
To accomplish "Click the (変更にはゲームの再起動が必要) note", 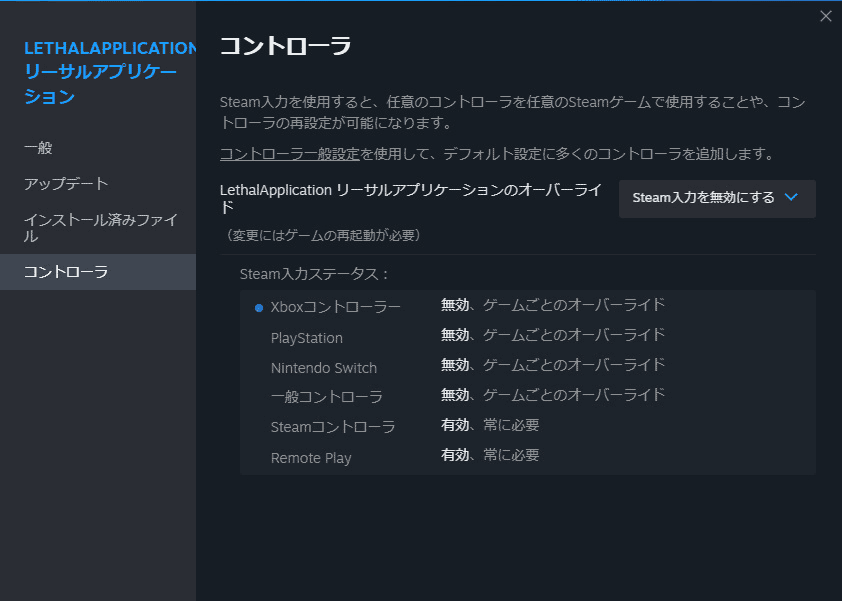I will coord(323,235).
